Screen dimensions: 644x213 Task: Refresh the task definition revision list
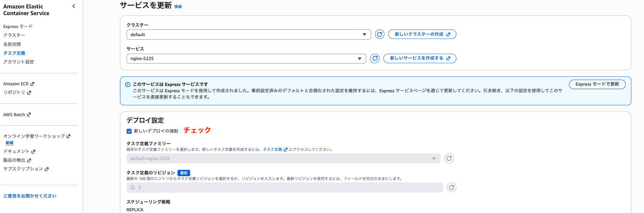(x=451, y=187)
